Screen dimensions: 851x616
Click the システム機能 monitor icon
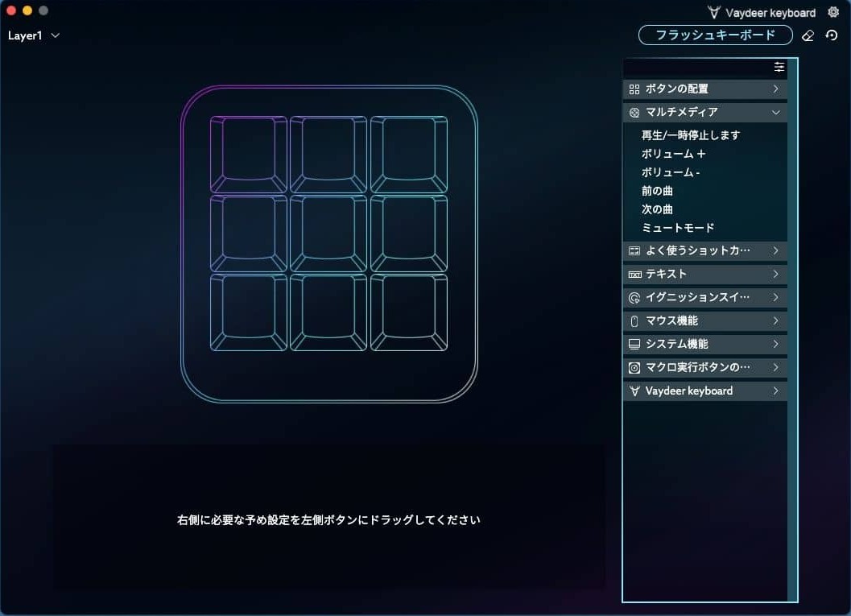634,344
